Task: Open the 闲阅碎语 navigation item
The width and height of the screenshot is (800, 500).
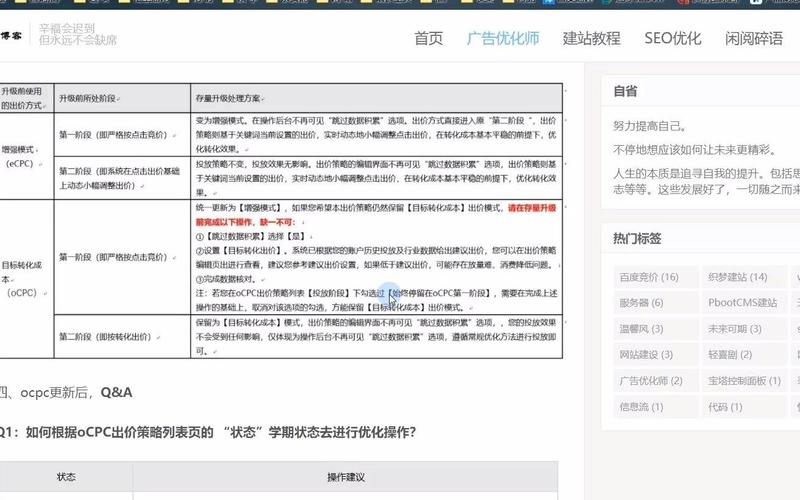Action: tap(754, 38)
